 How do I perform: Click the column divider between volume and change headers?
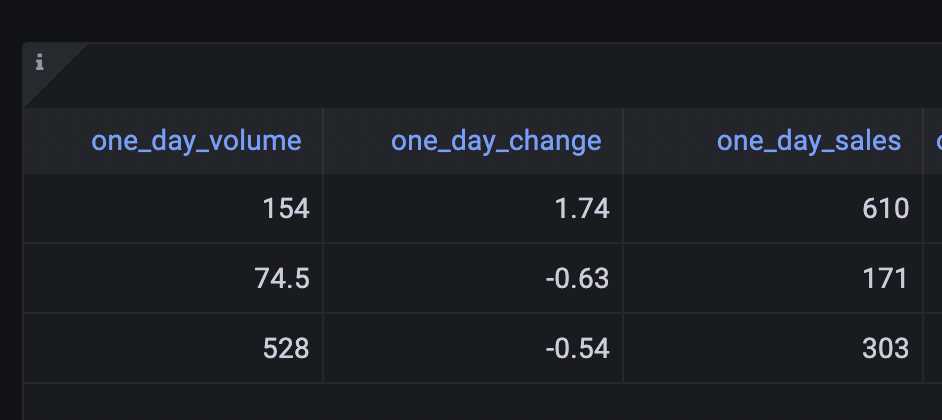point(323,141)
